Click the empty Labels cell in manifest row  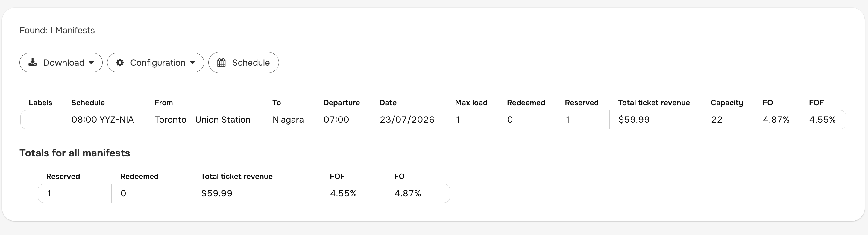click(x=41, y=120)
